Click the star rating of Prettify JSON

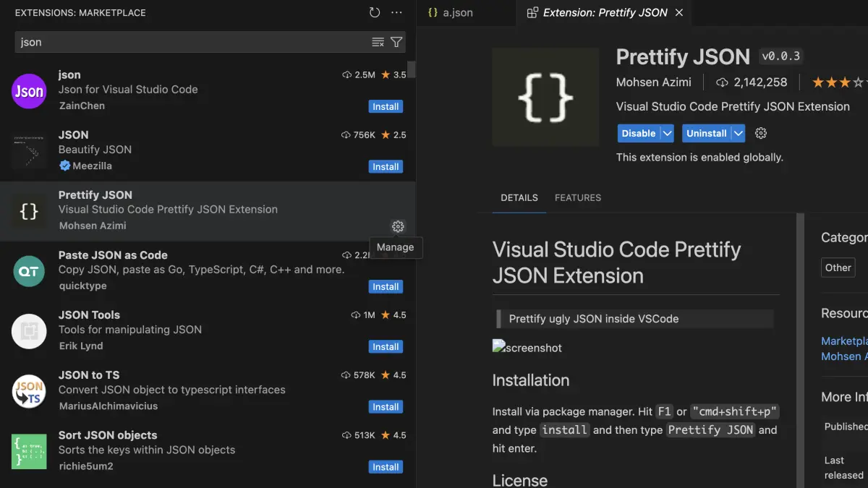tap(839, 82)
